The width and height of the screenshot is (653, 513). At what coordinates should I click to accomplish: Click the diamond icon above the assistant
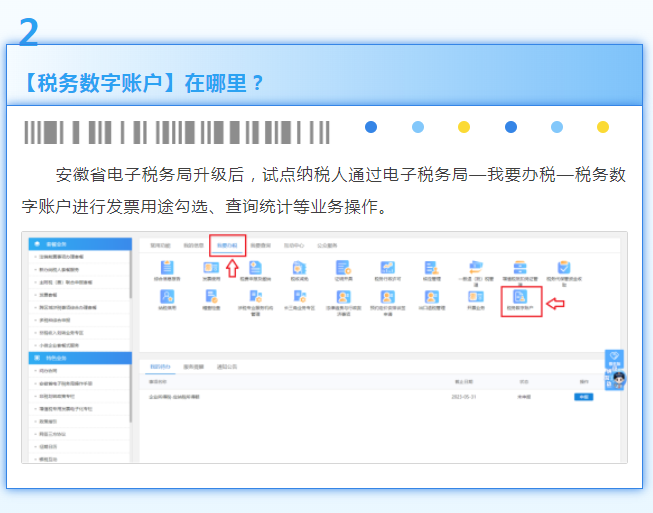pos(614,356)
